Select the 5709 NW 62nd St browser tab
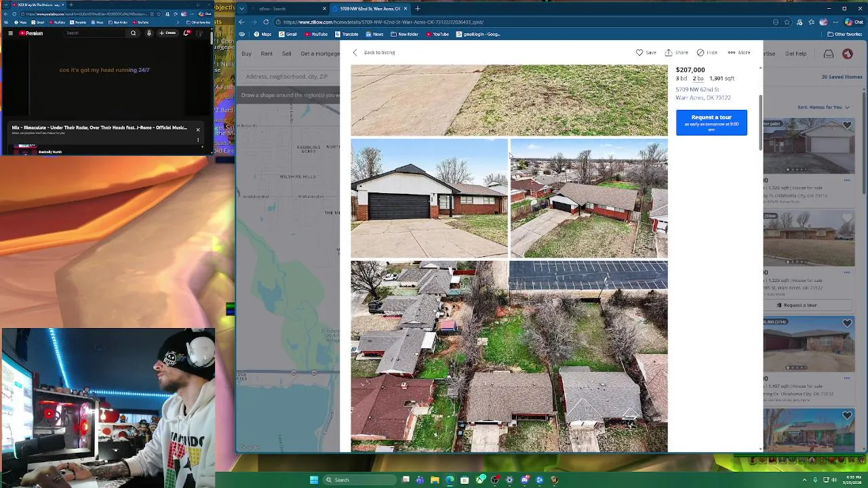This screenshot has width=868, height=488. (370, 9)
